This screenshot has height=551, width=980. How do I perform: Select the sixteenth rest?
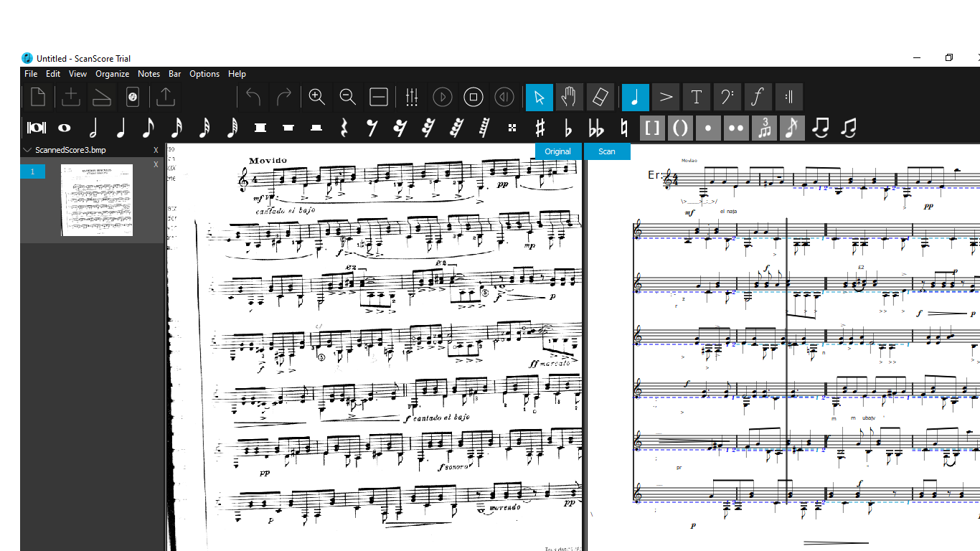[400, 128]
